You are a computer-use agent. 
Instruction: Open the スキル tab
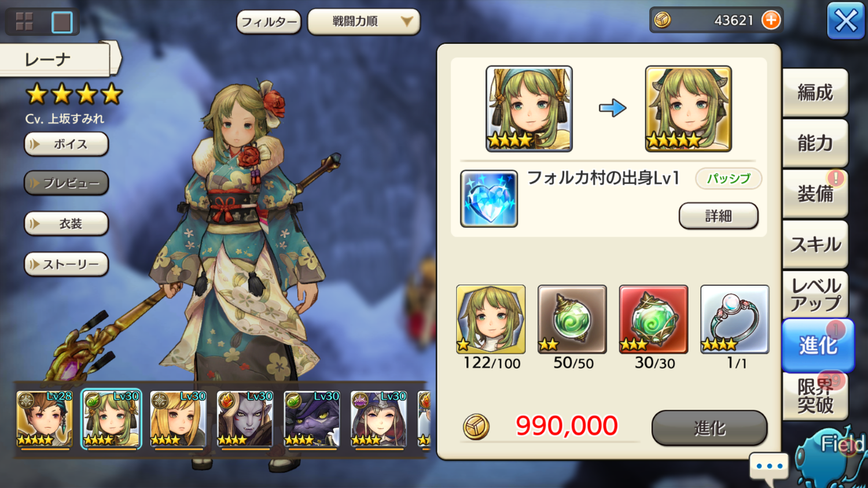[815, 245]
